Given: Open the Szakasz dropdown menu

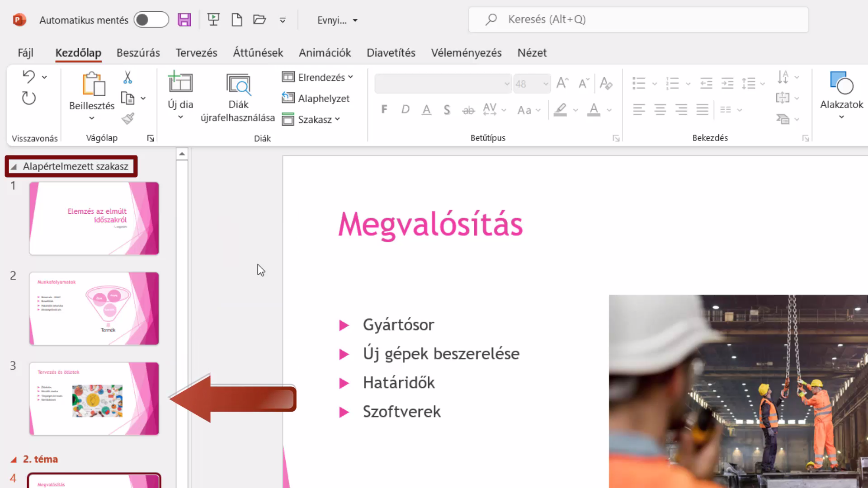Looking at the screenshot, I should (x=311, y=119).
